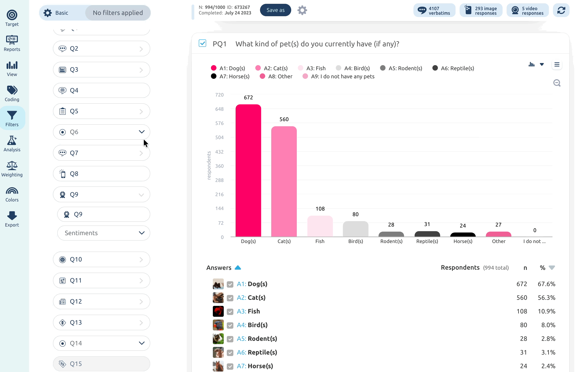The height and width of the screenshot is (372, 588).
Task: Go to the View section
Action: (12, 68)
